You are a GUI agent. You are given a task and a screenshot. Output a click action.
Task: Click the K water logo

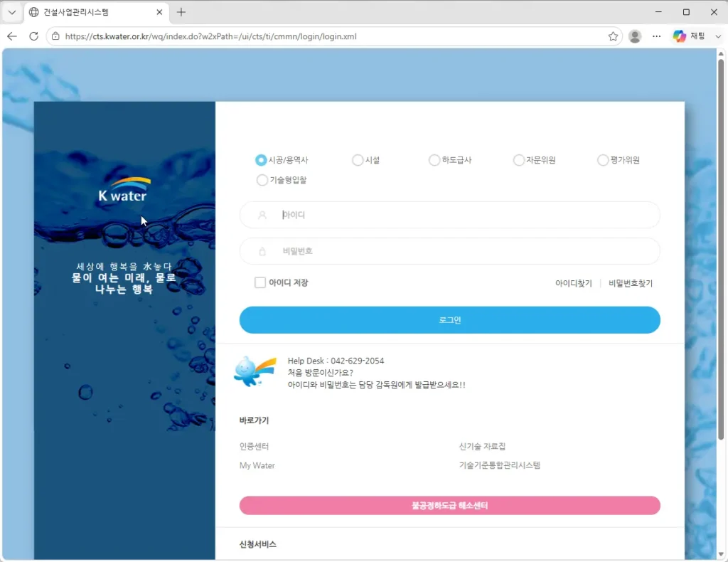tap(124, 189)
